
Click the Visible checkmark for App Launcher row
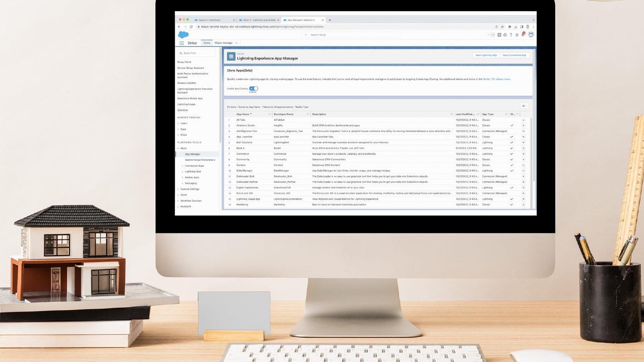(511, 136)
